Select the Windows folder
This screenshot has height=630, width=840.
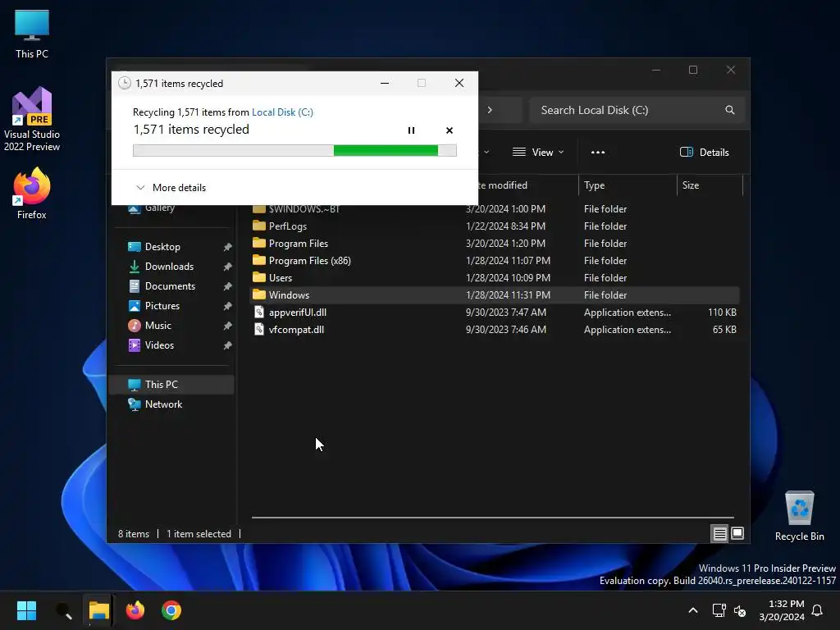click(495, 294)
